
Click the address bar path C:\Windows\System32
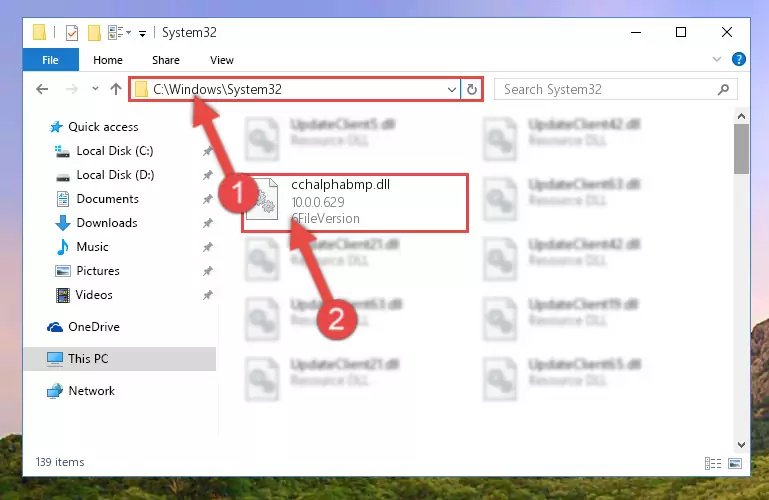[217, 89]
